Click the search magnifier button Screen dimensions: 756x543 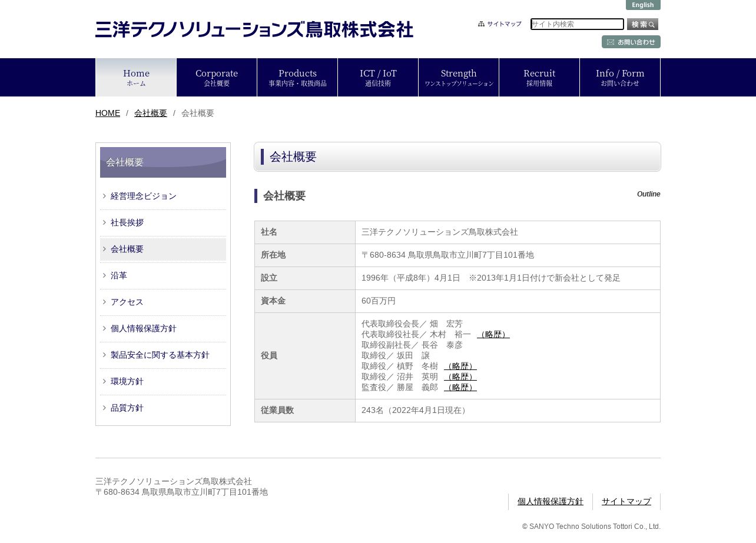tap(642, 24)
